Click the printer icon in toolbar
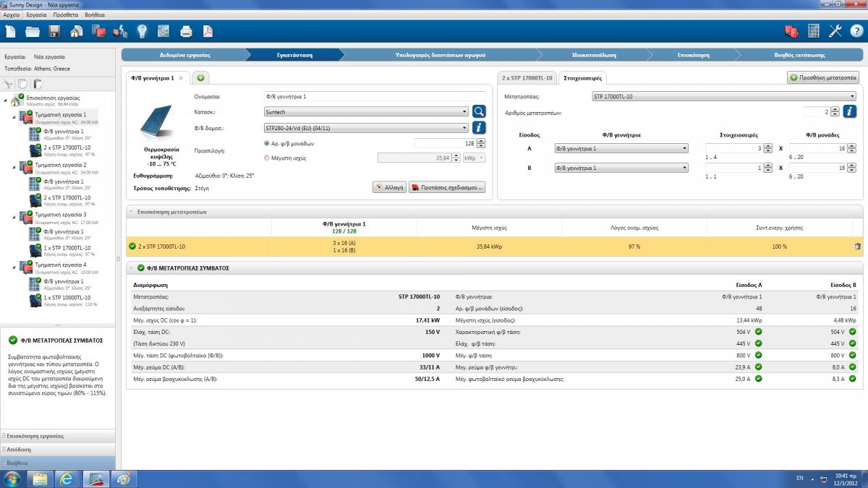Screen dimensions: 868x488 186,31
